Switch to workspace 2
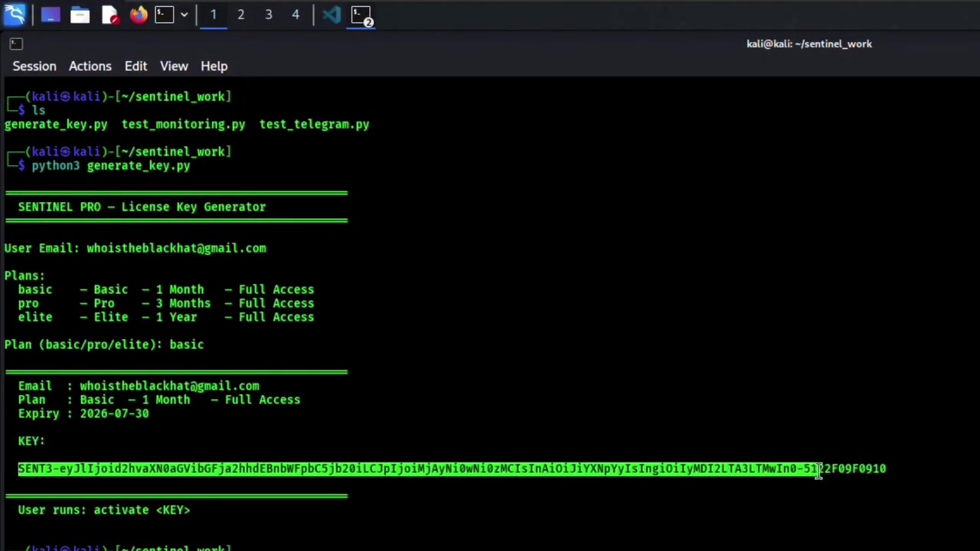The width and height of the screenshot is (980, 551). point(240,15)
